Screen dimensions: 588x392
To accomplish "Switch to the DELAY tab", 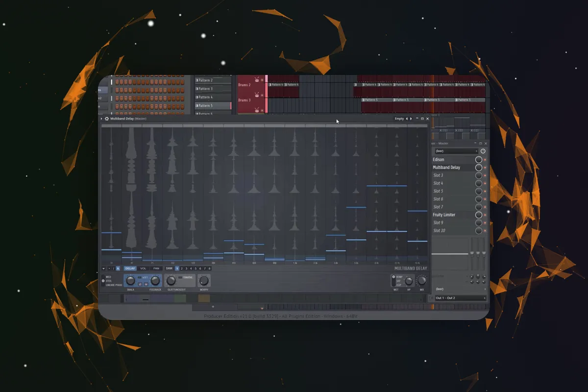I will pos(130,269).
